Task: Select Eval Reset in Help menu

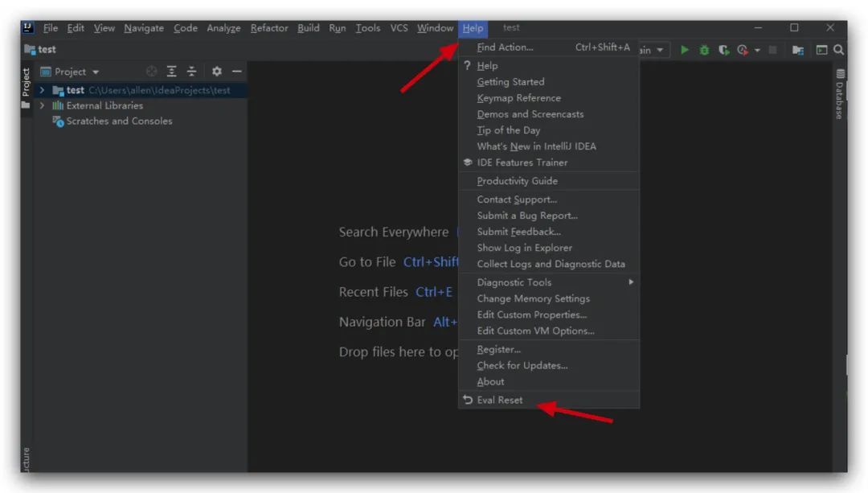Action: coord(499,400)
